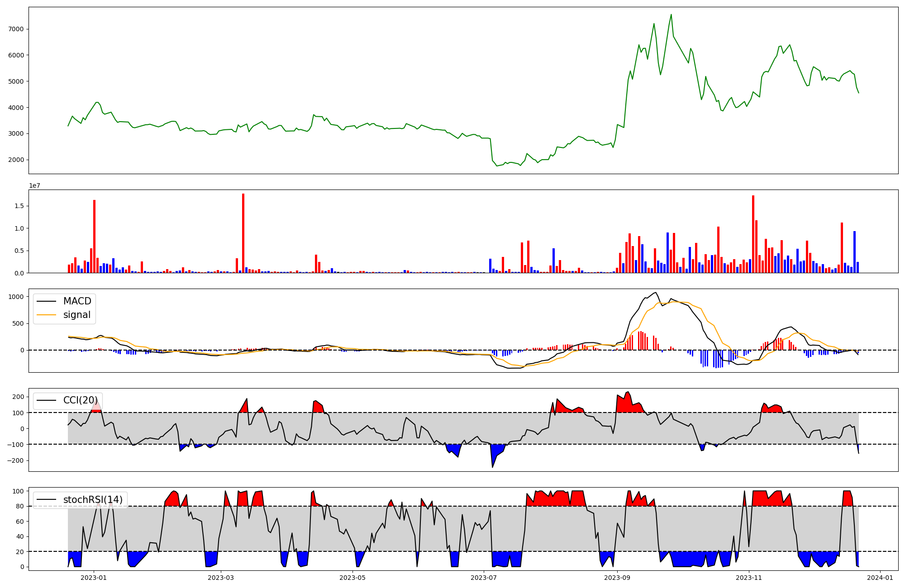Screen dimensions: 905x588
Task: Click the CCI(20) legend entry
Action: point(80,400)
